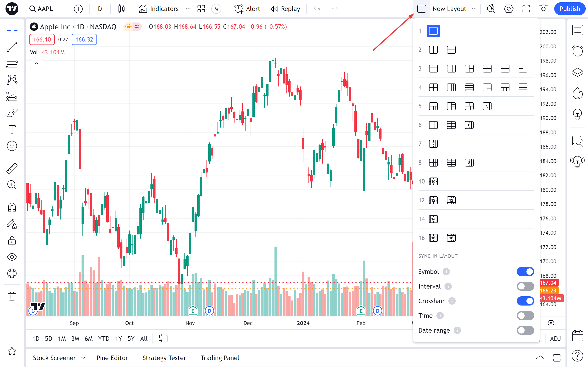
Task: Disable Symbol sync in layout
Action: (x=525, y=272)
